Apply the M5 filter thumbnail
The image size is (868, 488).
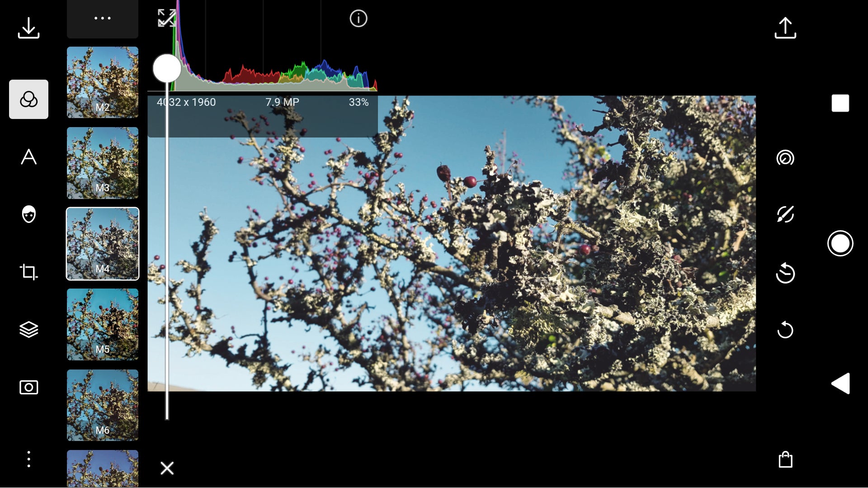point(103,324)
